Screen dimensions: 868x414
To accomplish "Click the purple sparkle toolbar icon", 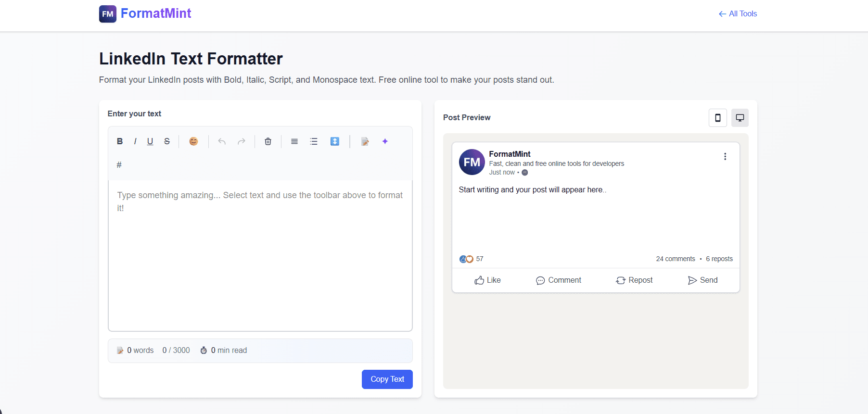I will pos(385,141).
